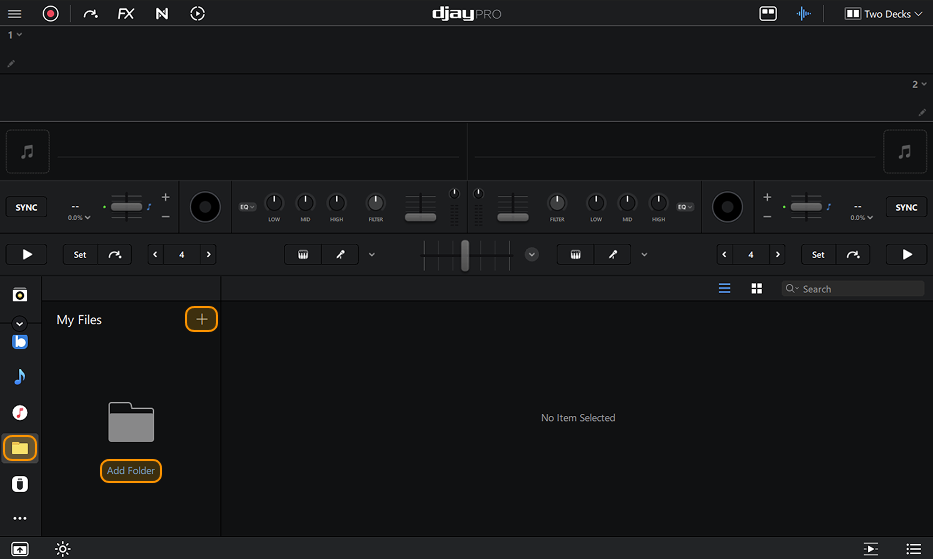Open right deck sampler pads icon

[x=575, y=254]
